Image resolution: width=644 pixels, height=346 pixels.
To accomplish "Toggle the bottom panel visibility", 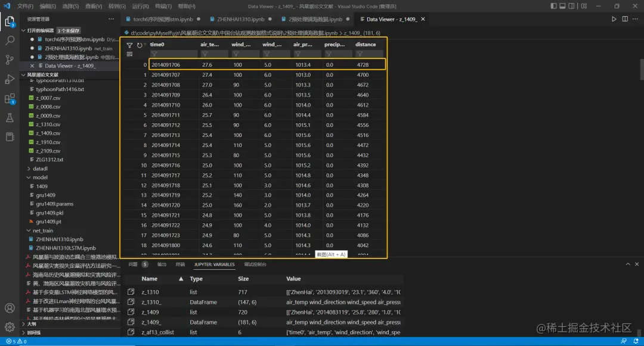I will click(562, 6).
